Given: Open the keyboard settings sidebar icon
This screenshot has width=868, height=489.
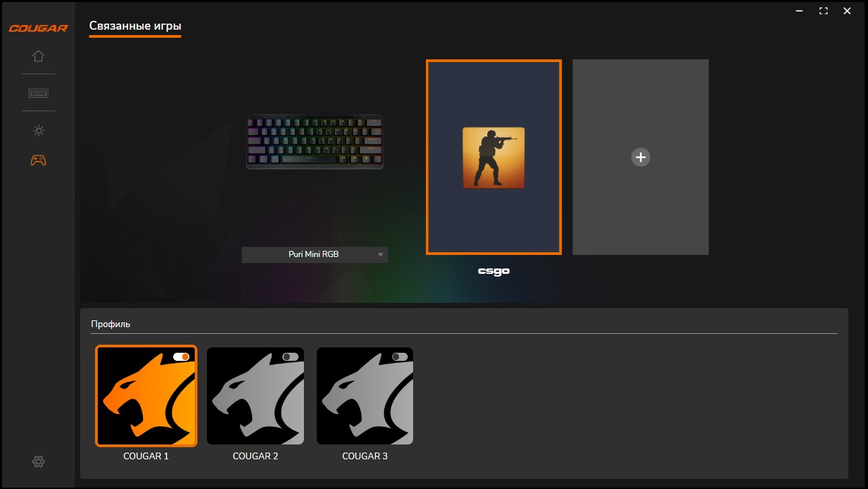Looking at the screenshot, I should (38, 93).
